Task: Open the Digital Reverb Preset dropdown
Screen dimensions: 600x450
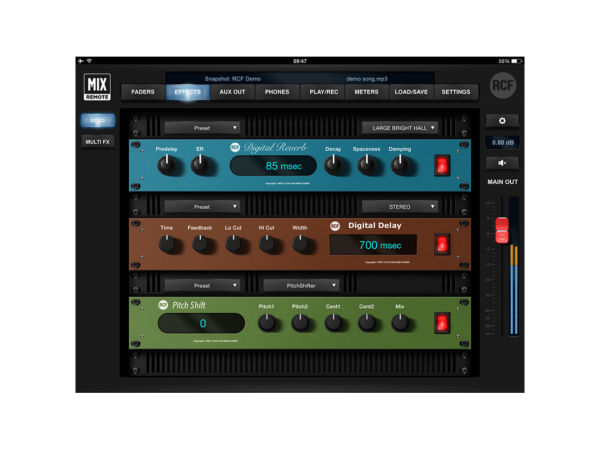Action: pyautogui.click(x=202, y=128)
